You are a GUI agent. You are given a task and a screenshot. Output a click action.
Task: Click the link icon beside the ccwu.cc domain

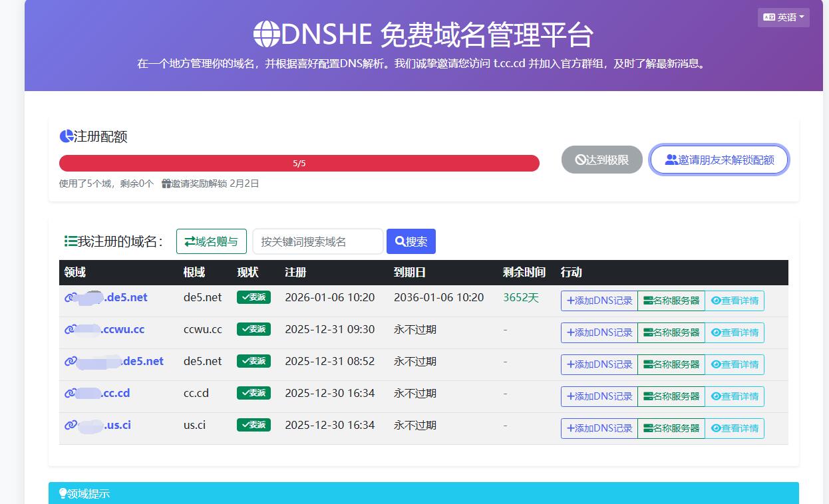tap(69, 329)
